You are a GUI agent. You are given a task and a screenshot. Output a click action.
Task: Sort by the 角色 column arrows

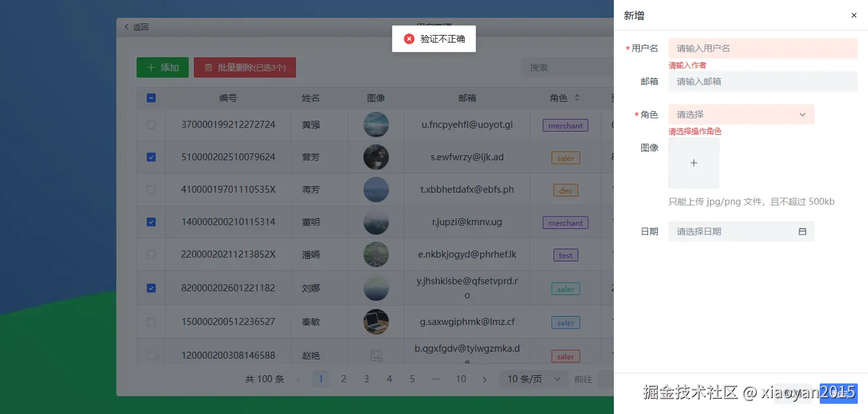pyautogui.click(x=577, y=98)
